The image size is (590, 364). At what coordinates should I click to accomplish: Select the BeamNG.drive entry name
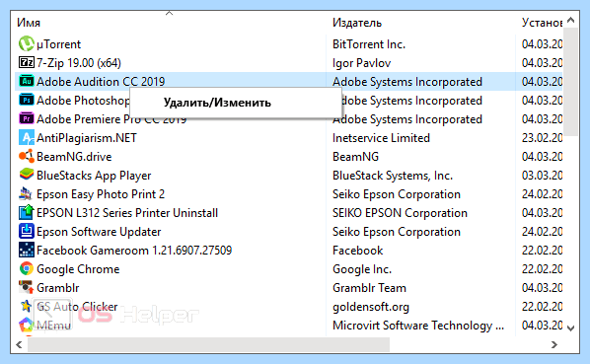(74, 157)
